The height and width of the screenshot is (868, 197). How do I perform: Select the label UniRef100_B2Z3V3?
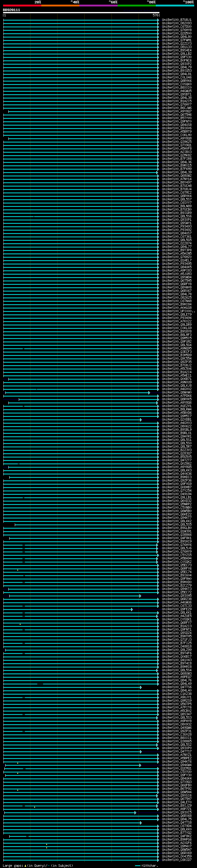pos(177,450)
